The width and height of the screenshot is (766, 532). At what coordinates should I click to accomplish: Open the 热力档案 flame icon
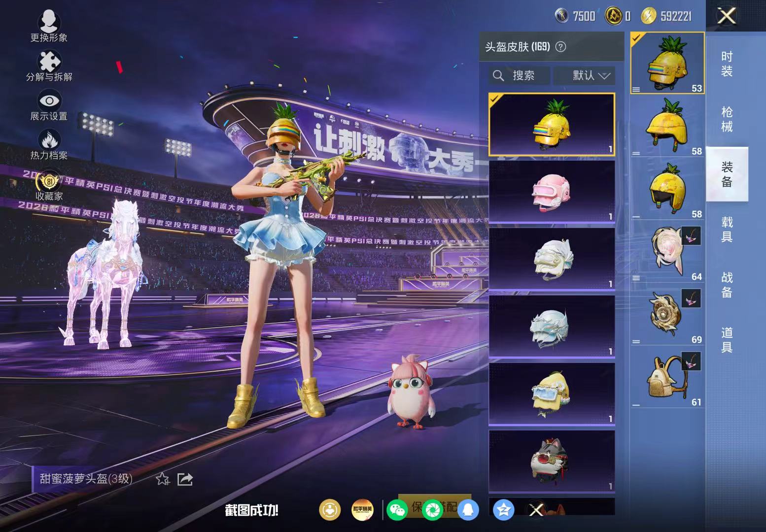49,140
